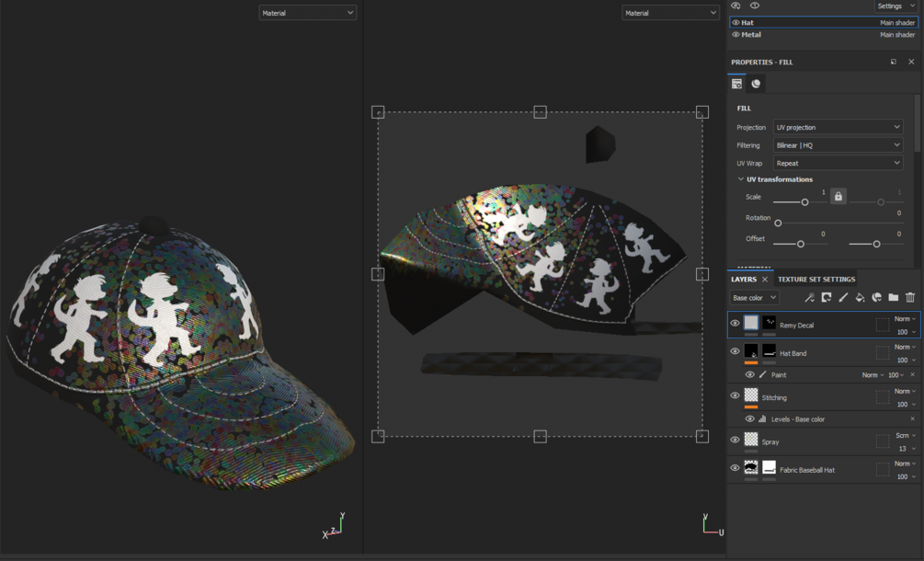Hide the Fabric Baseball Hat layer
The image size is (924, 561).
pos(735,468)
